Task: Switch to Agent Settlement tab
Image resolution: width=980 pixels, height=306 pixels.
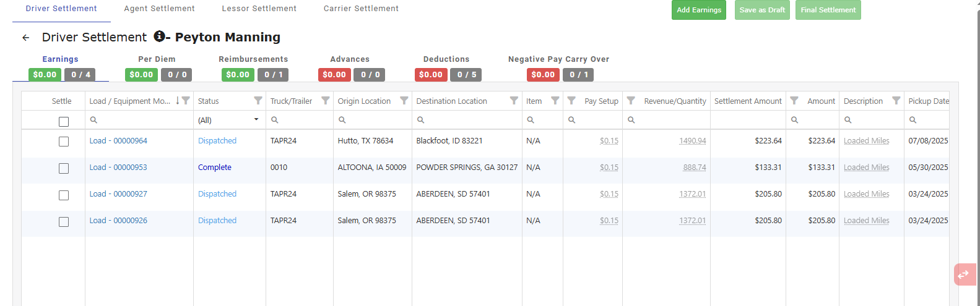Action: (x=159, y=9)
